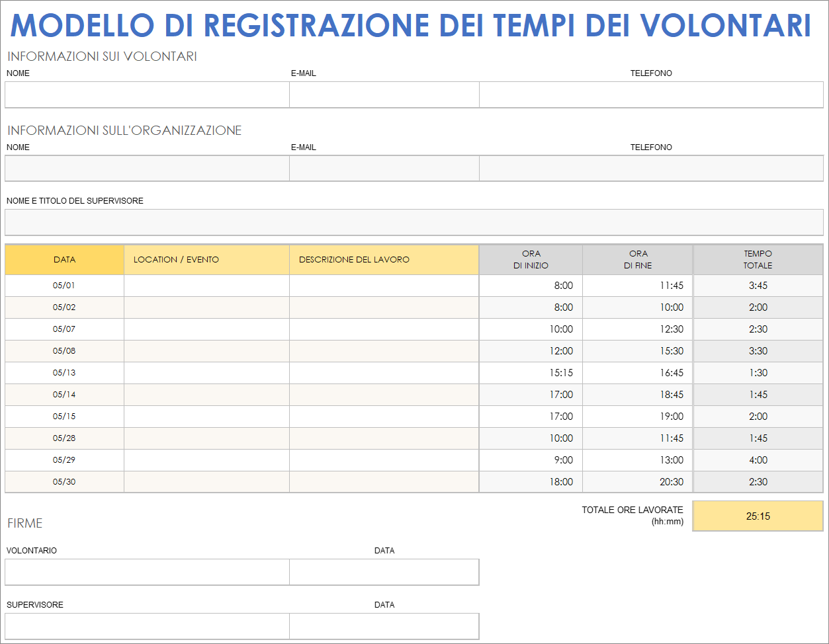Click the volunteer TELEFONO field
This screenshot has width=829, height=644.
(652, 94)
